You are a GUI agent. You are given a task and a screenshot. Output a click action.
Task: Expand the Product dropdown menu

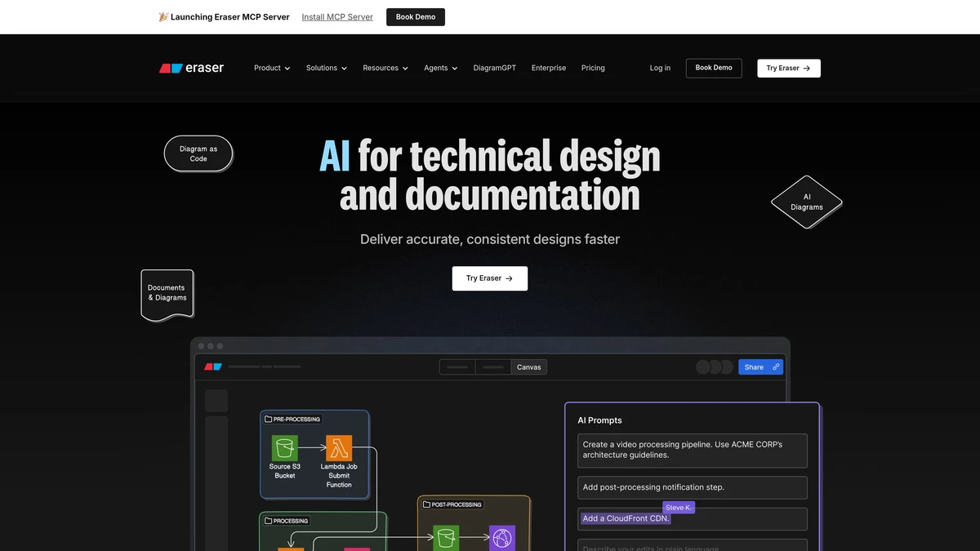[272, 69]
